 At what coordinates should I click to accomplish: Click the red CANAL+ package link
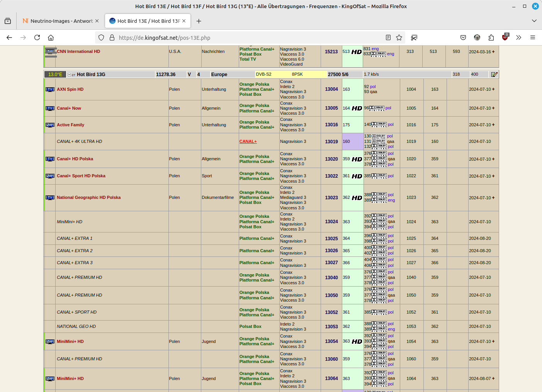tap(248, 141)
